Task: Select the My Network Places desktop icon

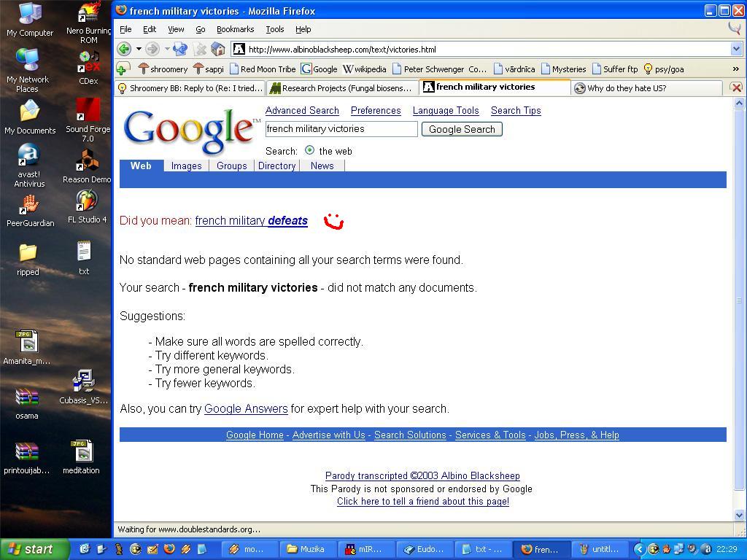Action: (28, 71)
